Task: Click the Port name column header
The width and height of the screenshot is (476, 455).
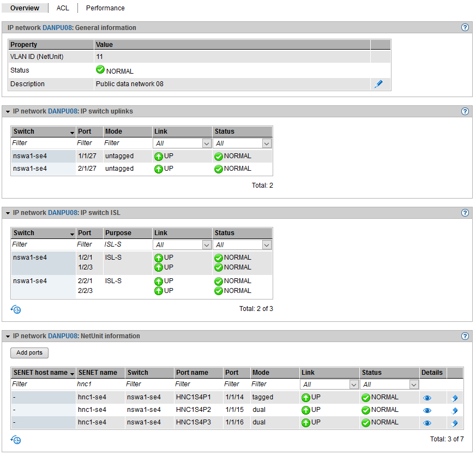Action: tap(198, 373)
